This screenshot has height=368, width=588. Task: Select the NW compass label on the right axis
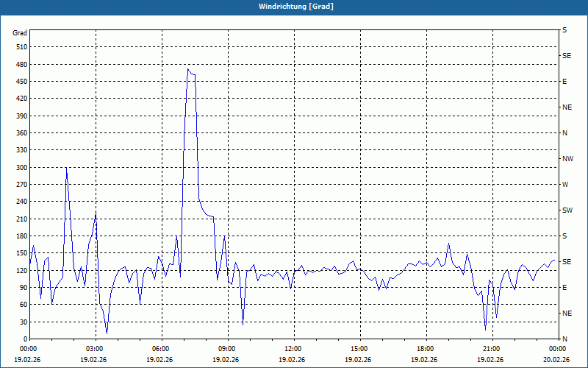tap(567, 159)
